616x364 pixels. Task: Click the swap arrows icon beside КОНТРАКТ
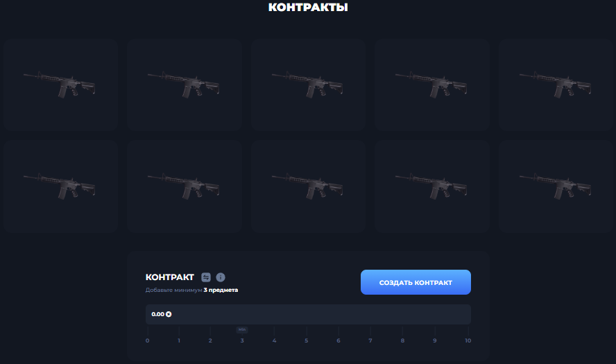(206, 277)
